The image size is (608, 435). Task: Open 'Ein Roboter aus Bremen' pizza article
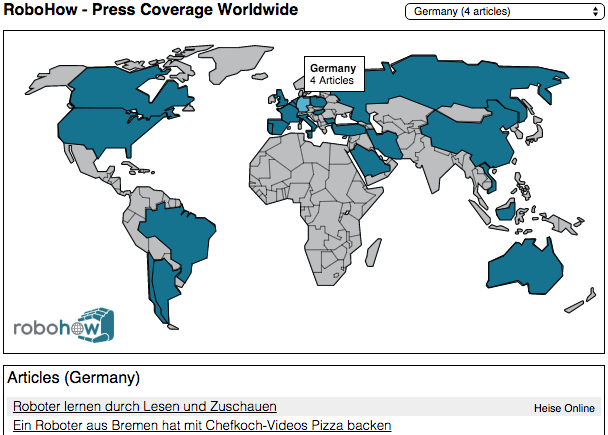[202, 426]
